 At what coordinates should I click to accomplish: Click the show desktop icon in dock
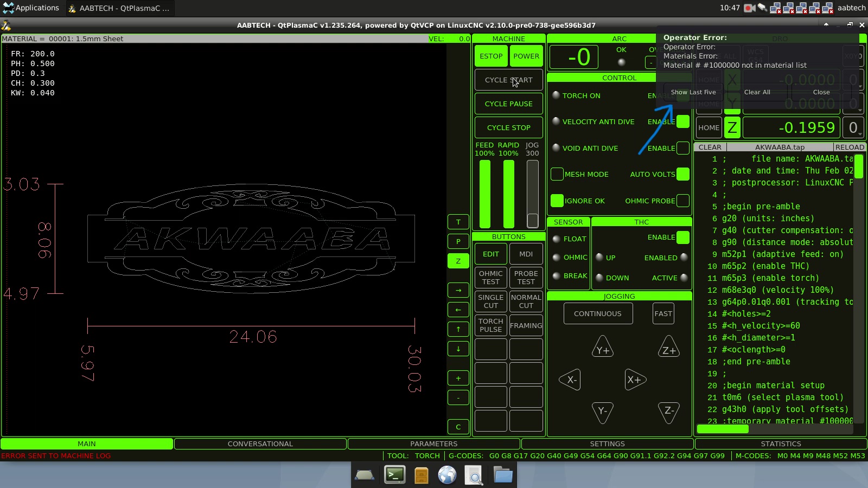coord(365,476)
